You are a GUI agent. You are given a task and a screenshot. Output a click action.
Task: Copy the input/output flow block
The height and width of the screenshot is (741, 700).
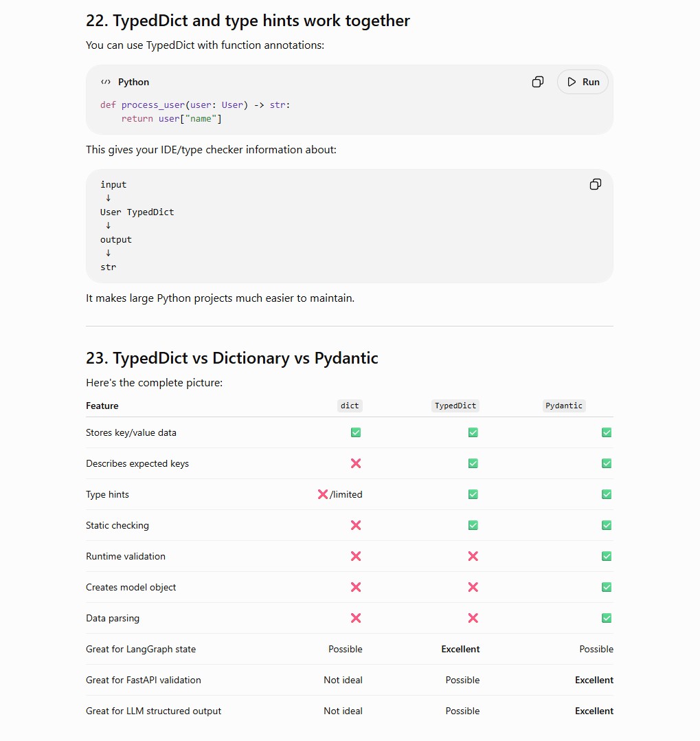click(595, 184)
